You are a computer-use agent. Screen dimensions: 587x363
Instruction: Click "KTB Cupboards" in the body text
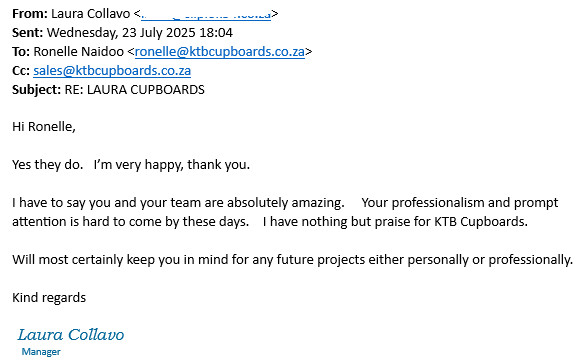pos(480,222)
